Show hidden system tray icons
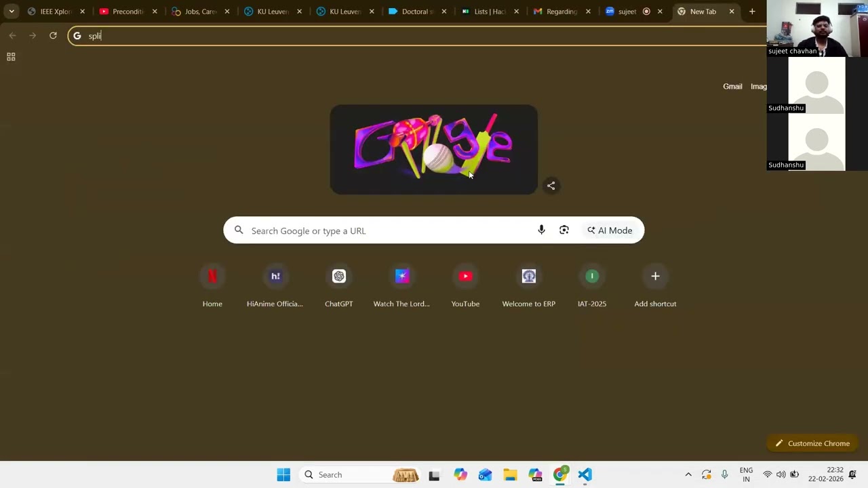868x488 pixels. (x=688, y=474)
